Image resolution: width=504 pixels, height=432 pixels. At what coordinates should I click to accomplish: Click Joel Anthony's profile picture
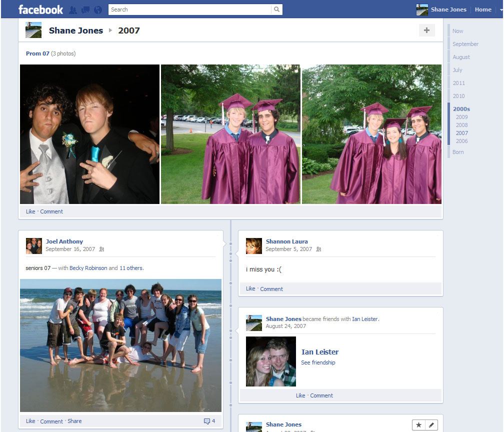point(34,246)
